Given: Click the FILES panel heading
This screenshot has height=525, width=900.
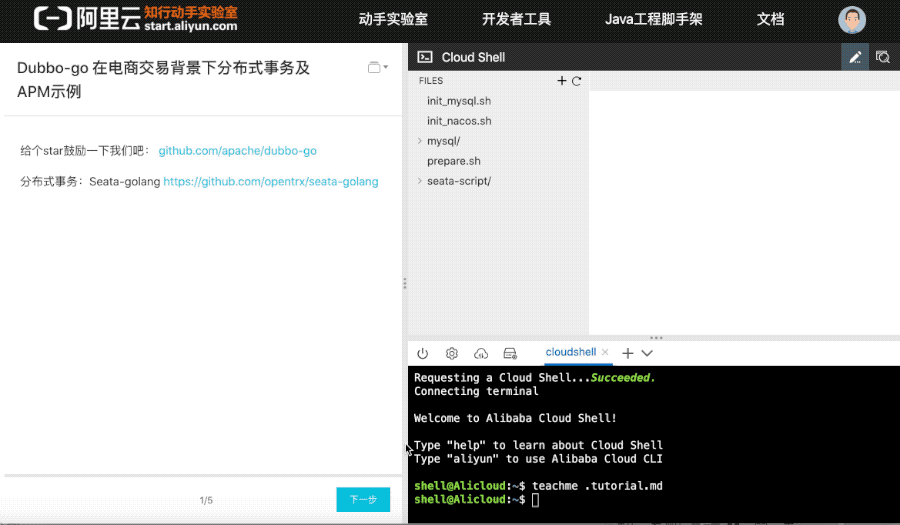Looking at the screenshot, I should pos(431,81).
